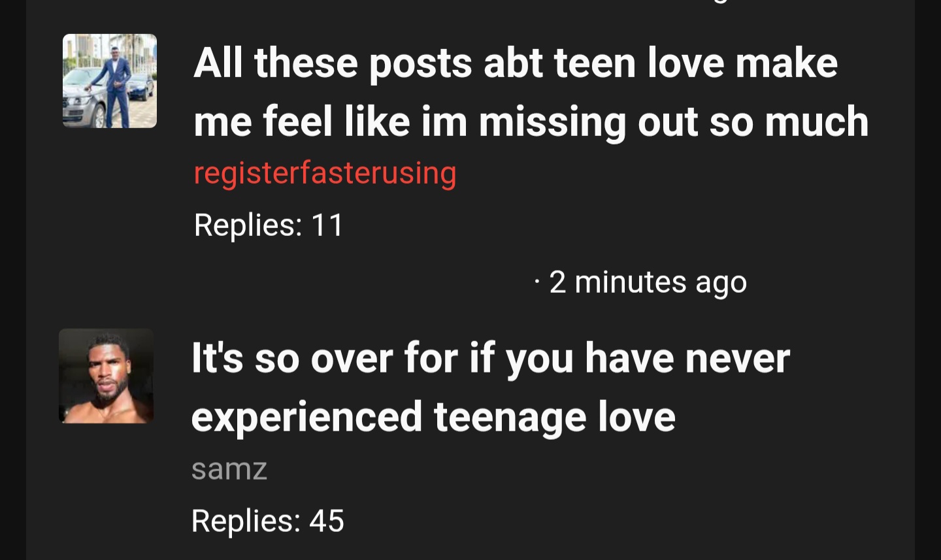Click the text "me feel like im missing out so much"

pyautogui.click(x=531, y=122)
